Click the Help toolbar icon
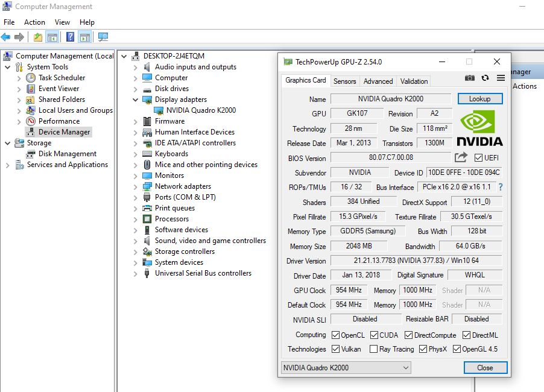 click(x=71, y=37)
